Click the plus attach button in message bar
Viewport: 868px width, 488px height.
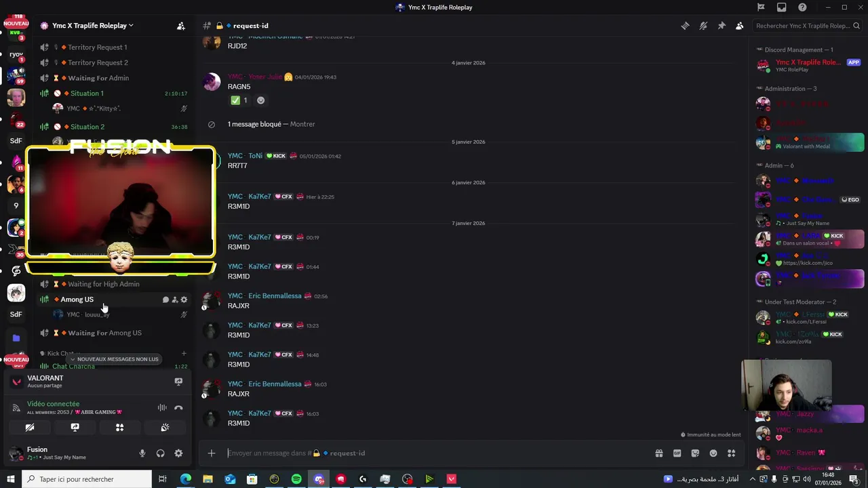click(x=212, y=453)
